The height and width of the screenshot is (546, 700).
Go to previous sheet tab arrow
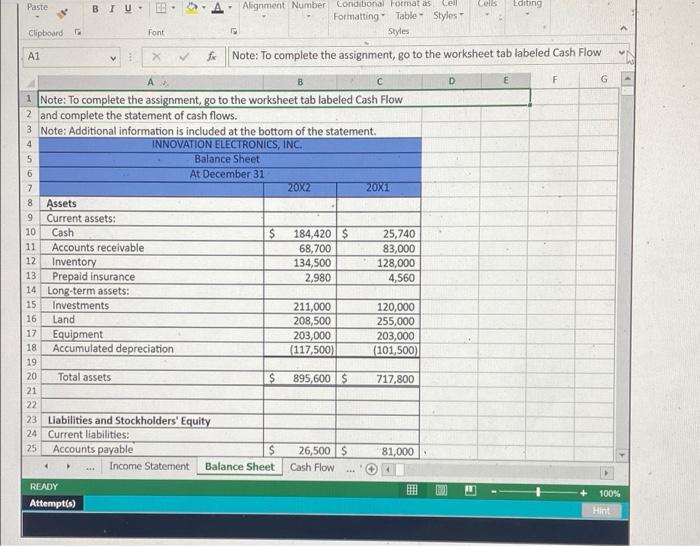(46, 467)
